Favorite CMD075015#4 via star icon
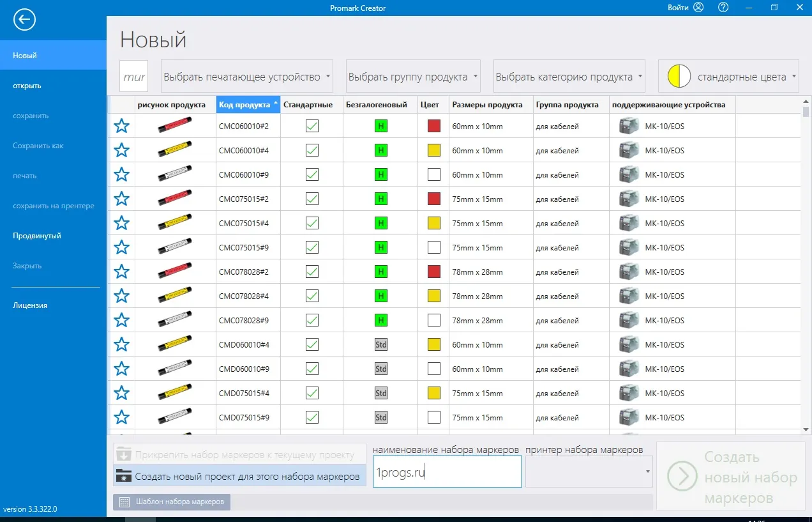812x522 pixels. (x=121, y=393)
